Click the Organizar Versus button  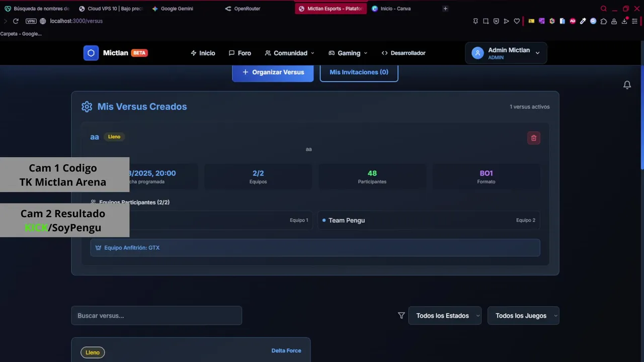(273, 72)
